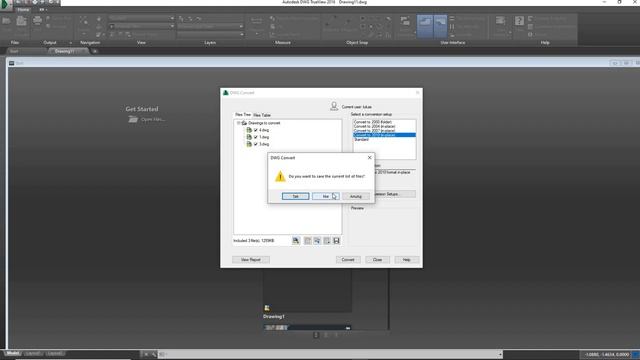Click the Tile Horizontally icon

452,19
